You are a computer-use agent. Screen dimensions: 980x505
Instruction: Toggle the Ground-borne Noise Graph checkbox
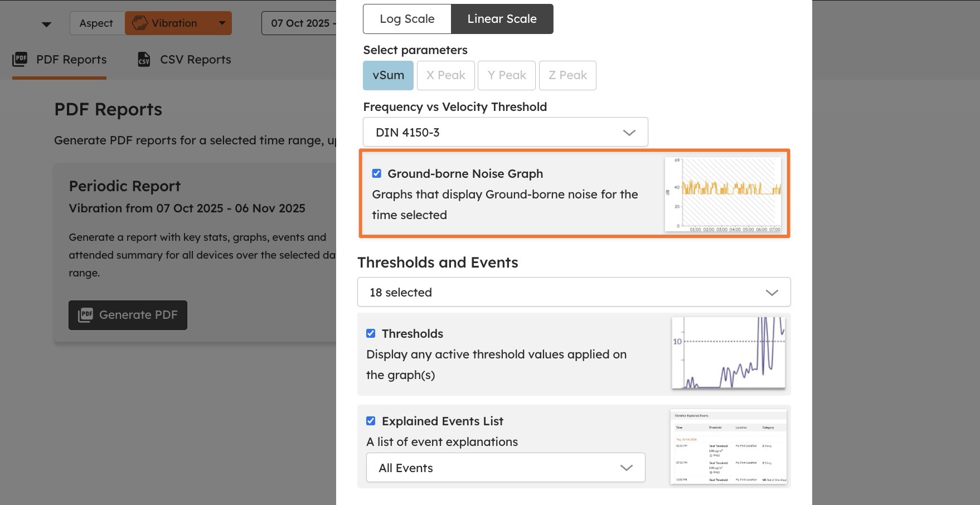pyautogui.click(x=377, y=173)
